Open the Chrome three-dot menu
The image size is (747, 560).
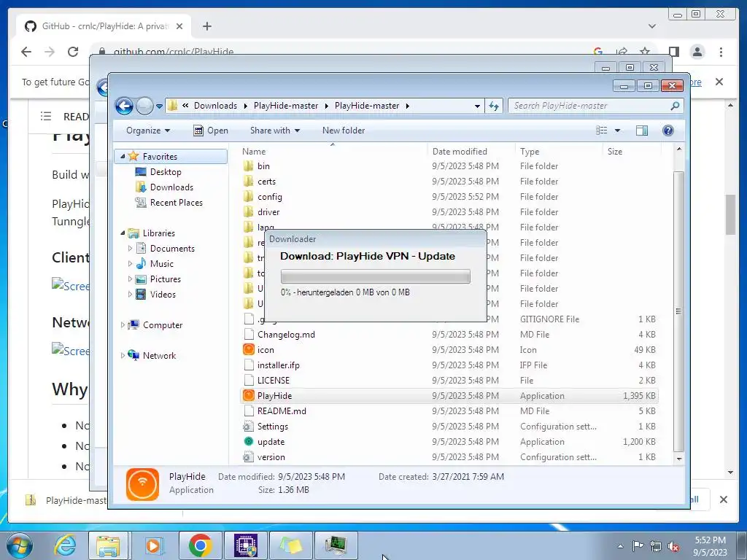(x=721, y=52)
